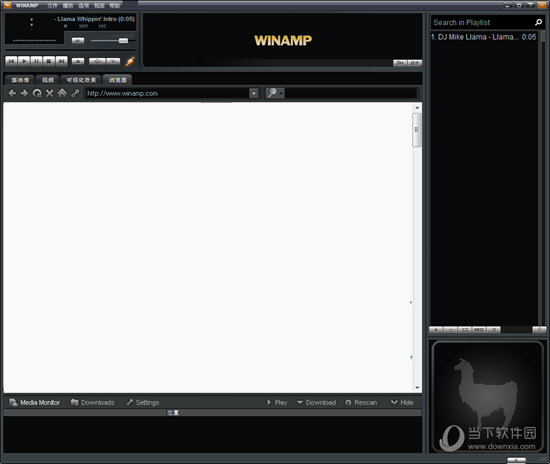Image resolution: width=550 pixels, height=464 pixels.
Task: Hide the Media Monitor pane
Action: pos(402,403)
